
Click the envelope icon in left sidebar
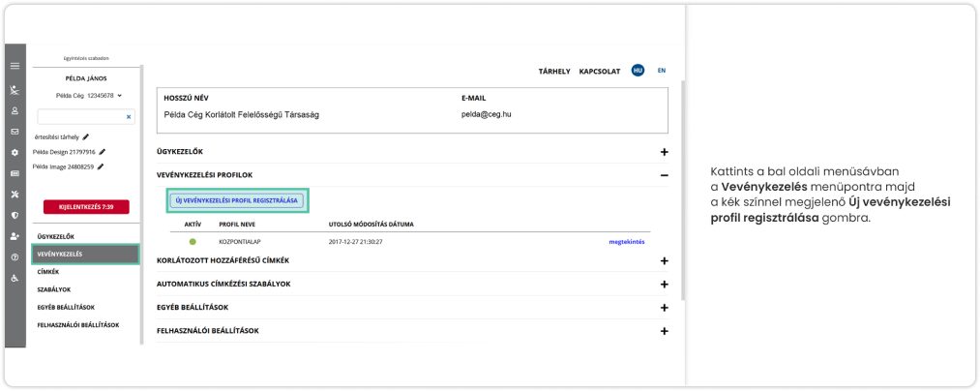pyautogui.click(x=15, y=131)
